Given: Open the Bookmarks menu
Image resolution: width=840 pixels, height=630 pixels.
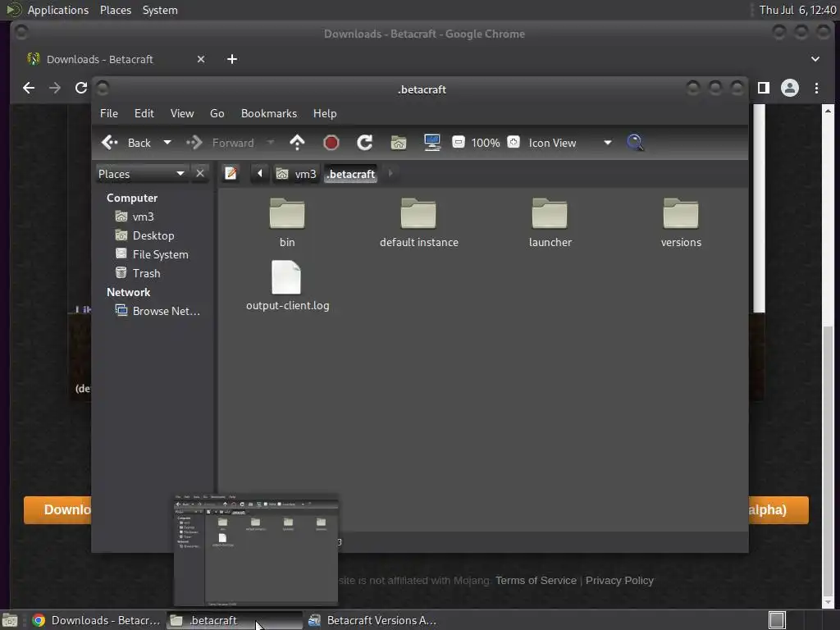Looking at the screenshot, I should pos(269,113).
